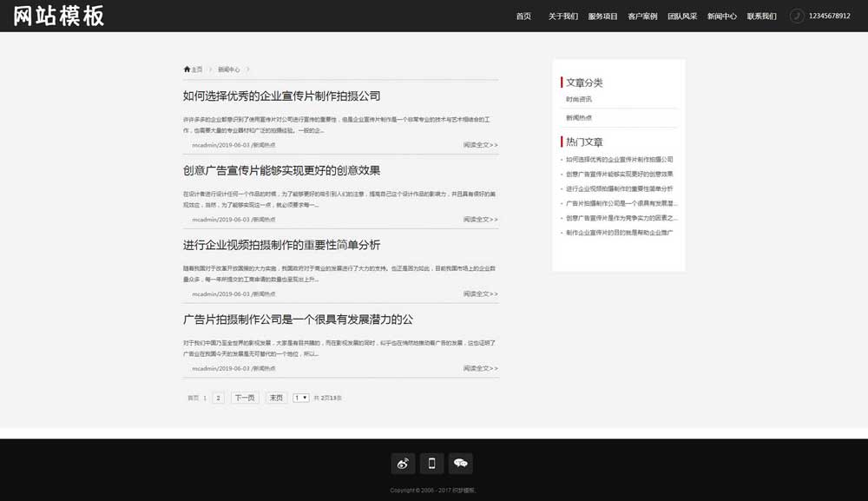Click 下一页 pagination button
This screenshot has height=501, width=868.
(x=246, y=397)
